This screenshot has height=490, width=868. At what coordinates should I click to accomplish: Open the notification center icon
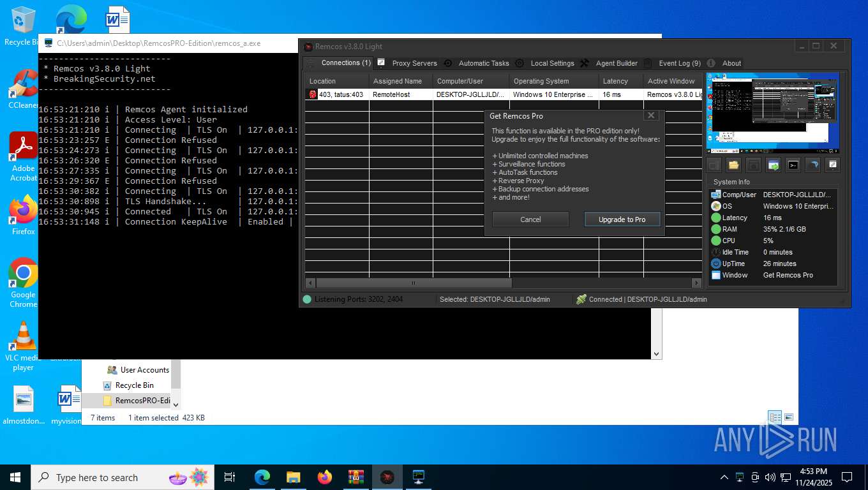(847, 477)
